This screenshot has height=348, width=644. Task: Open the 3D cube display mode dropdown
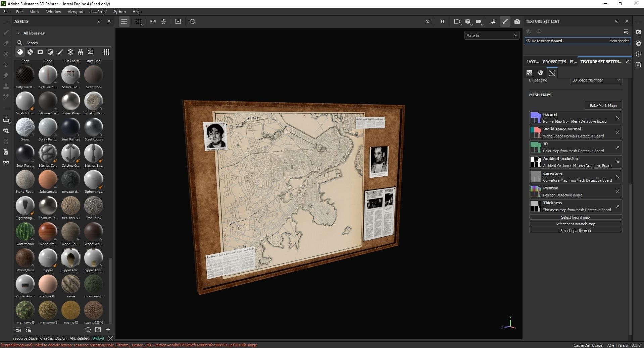point(468,22)
